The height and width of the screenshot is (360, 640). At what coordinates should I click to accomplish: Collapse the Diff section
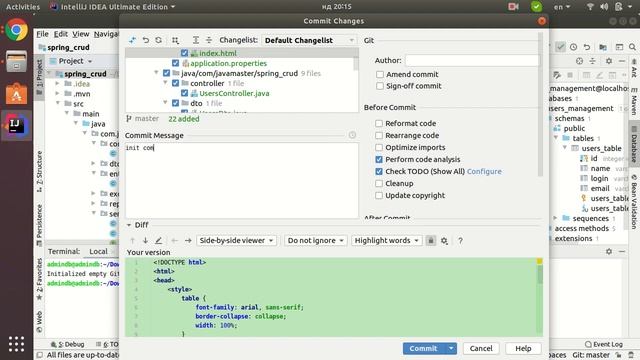coord(129,225)
